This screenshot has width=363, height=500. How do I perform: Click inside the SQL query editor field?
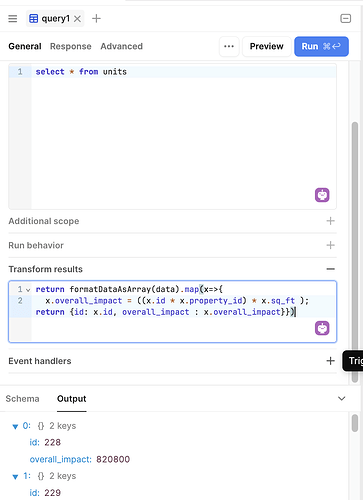click(x=184, y=137)
